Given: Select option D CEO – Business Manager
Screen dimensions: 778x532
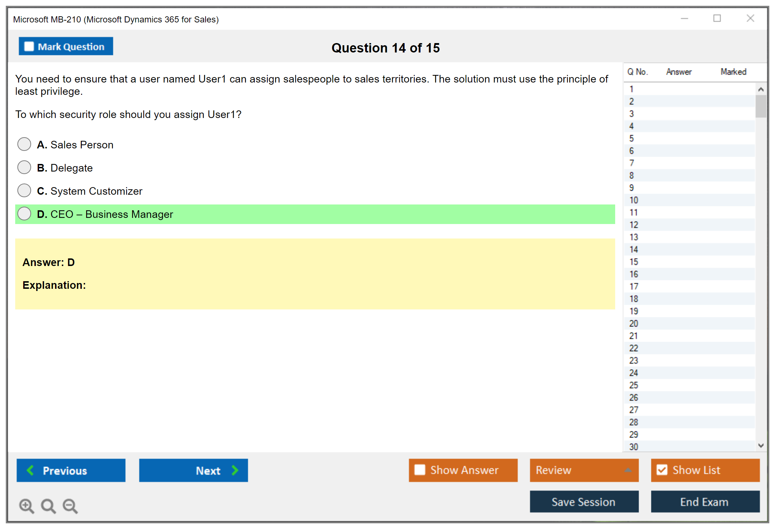Looking at the screenshot, I should 24,214.
